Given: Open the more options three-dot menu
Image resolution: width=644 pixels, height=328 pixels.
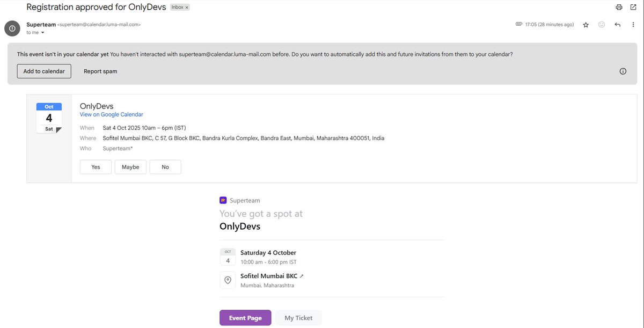Looking at the screenshot, I should click(x=633, y=25).
